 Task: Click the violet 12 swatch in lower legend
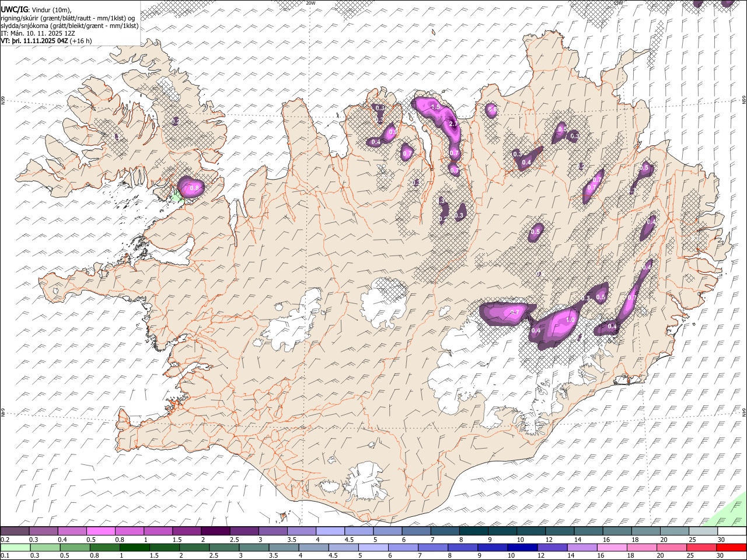click(551, 548)
